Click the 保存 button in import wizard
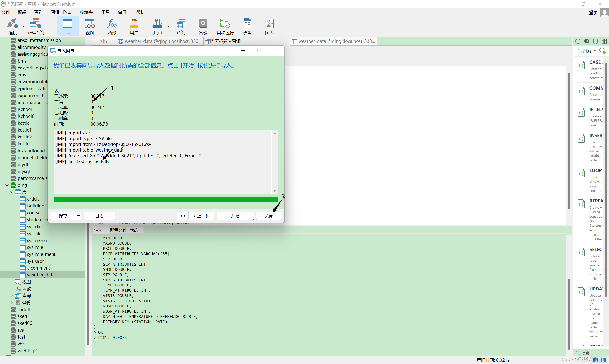Viewport: 609px width, 364px height. 64,216
